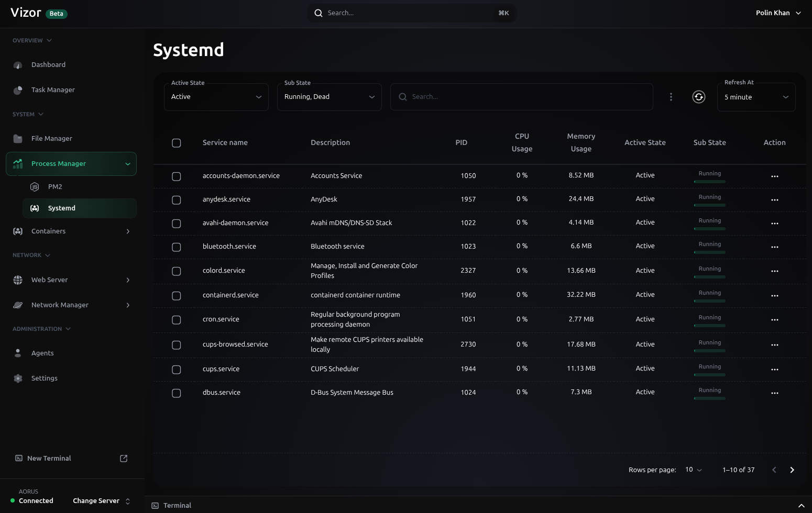Check the anydesk.service row checkbox
Image resolution: width=812 pixels, height=513 pixels.
point(177,200)
